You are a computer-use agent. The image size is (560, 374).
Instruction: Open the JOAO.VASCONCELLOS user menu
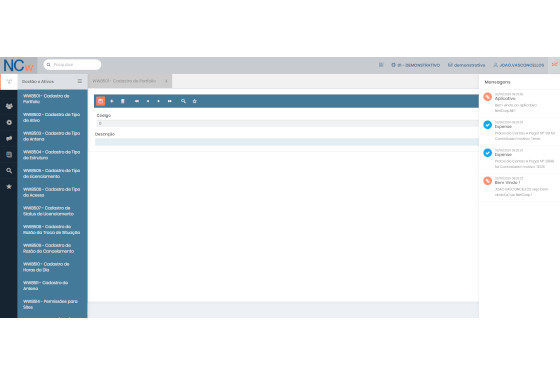[x=518, y=65]
